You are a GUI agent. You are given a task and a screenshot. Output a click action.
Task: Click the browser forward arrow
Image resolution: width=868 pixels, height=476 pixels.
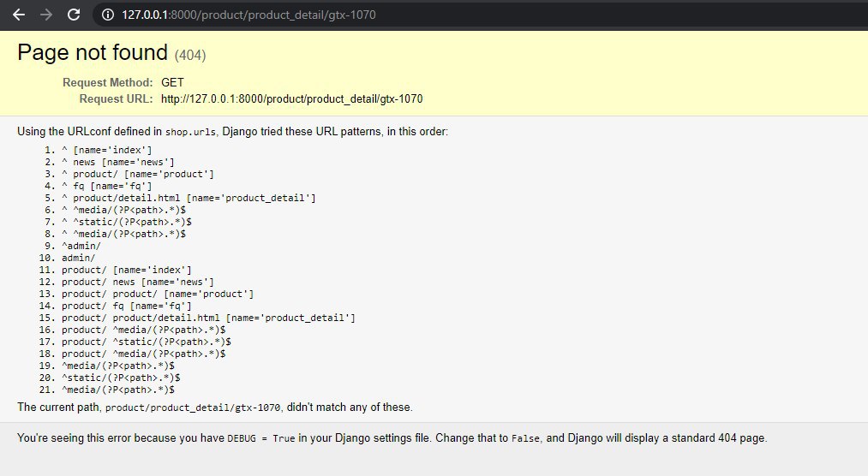click(x=46, y=15)
